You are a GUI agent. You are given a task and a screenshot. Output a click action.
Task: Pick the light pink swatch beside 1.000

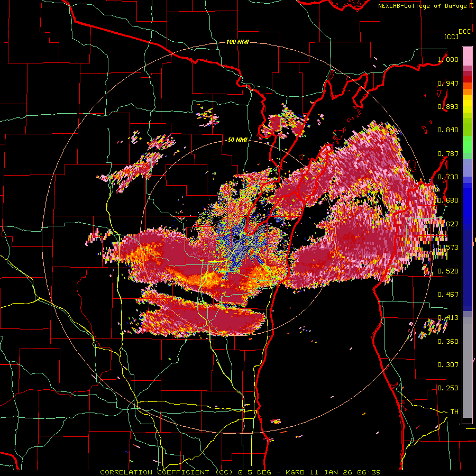pyautogui.click(x=467, y=56)
